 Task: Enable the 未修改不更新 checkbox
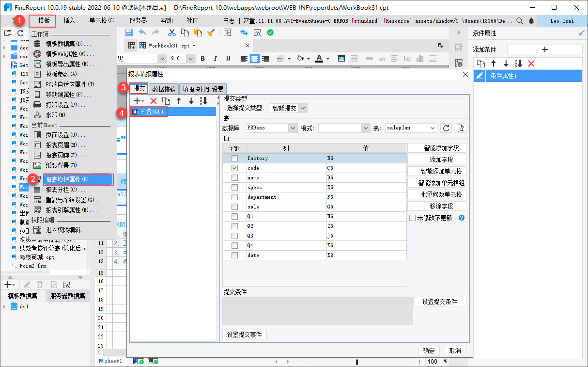point(413,218)
